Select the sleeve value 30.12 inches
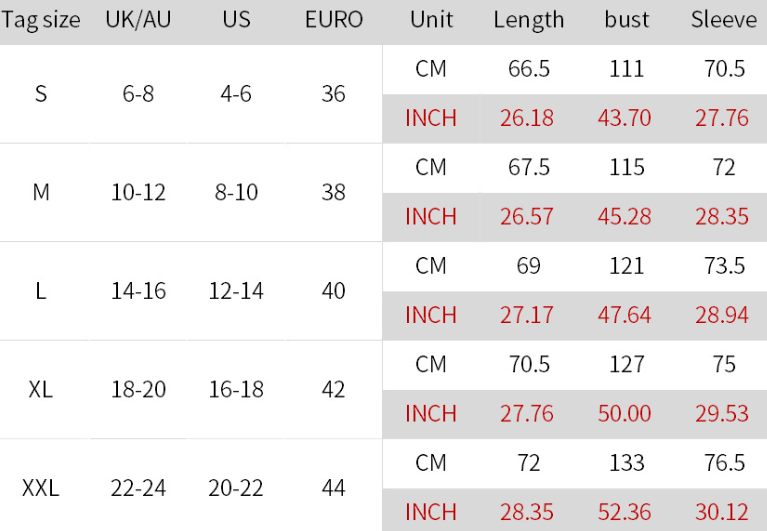The width and height of the screenshot is (767, 531). tap(722, 512)
